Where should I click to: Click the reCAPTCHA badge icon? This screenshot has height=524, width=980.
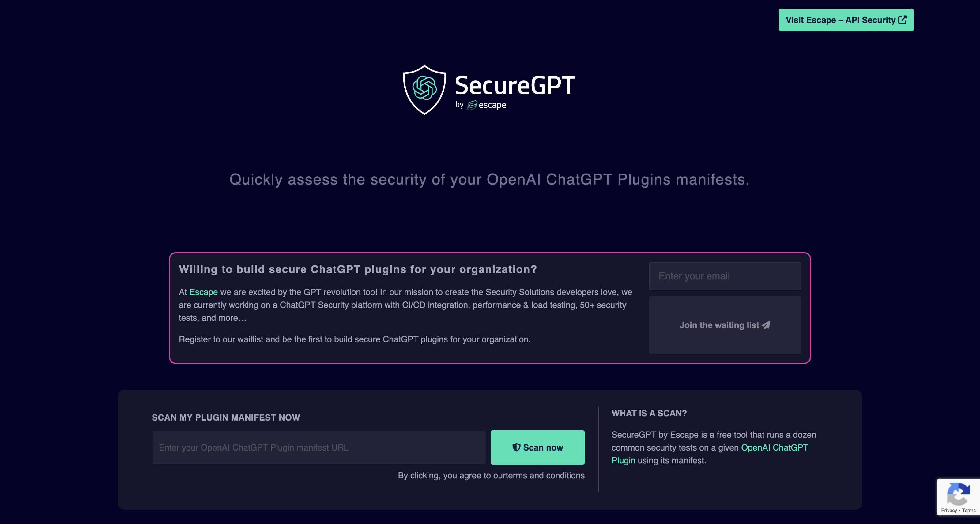[x=958, y=494]
